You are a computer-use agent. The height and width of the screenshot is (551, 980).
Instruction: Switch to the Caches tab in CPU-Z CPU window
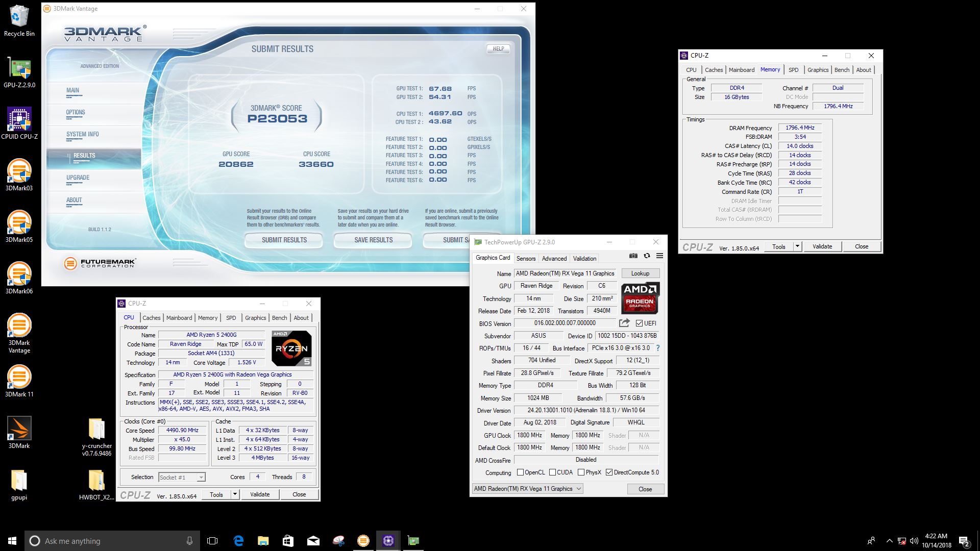coord(151,317)
